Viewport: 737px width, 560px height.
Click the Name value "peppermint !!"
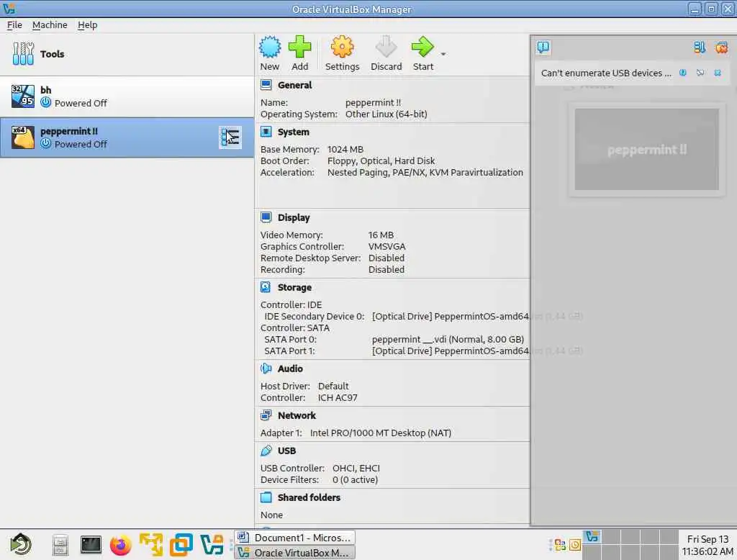[374, 102]
